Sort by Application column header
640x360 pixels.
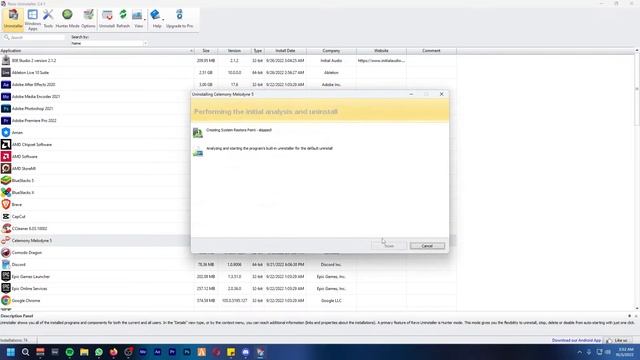point(97,51)
